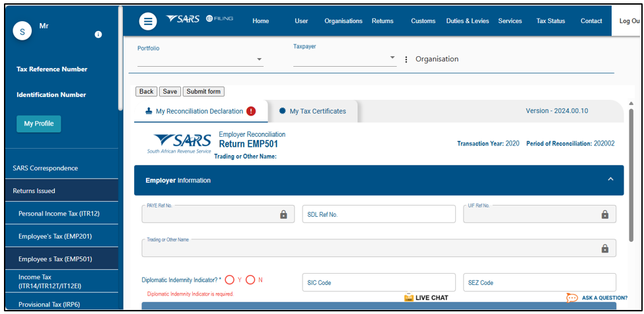Click the Tax Reference Number label
Viewport: 644px width, 314px height.
pyautogui.click(x=52, y=69)
